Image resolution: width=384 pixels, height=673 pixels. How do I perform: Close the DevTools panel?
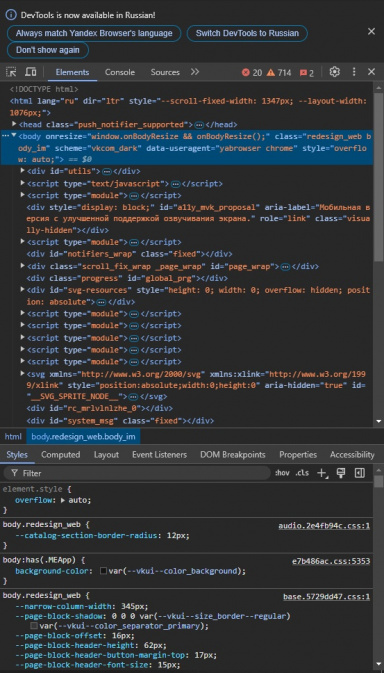[372, 72]
